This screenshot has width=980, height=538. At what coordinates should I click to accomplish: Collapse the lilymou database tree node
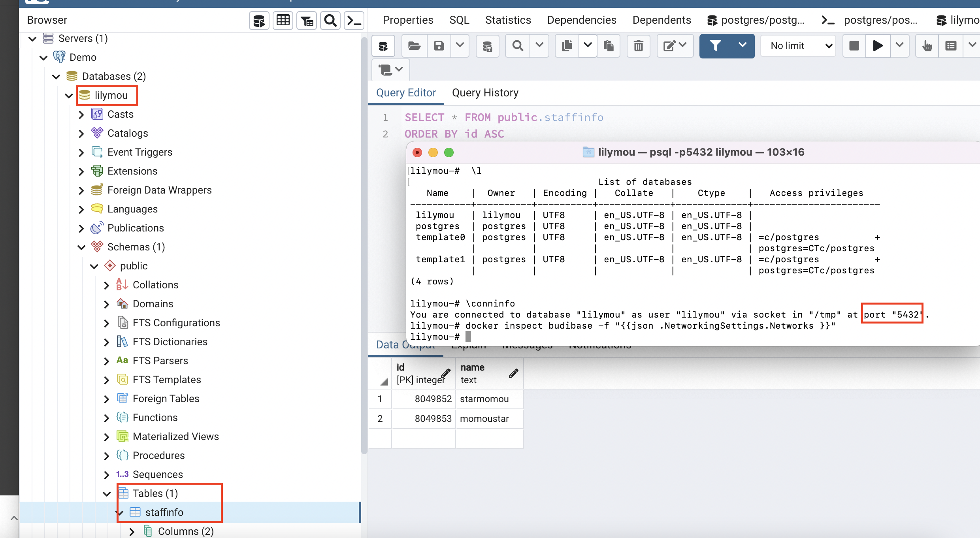[68, 96]
